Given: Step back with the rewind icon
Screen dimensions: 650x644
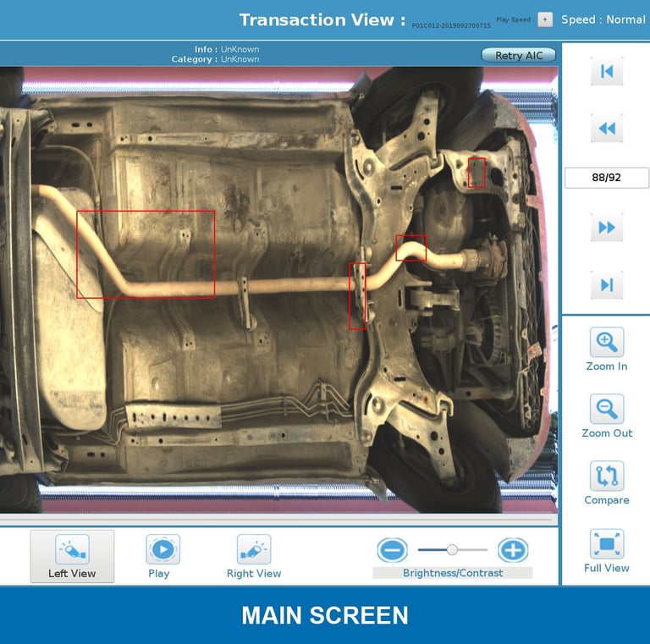Looking at the screenshot, I should 607,129.
